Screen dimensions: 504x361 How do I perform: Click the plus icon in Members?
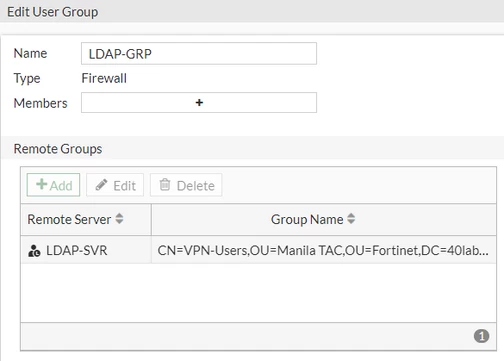pyautogui.click(x=199, y=103)
